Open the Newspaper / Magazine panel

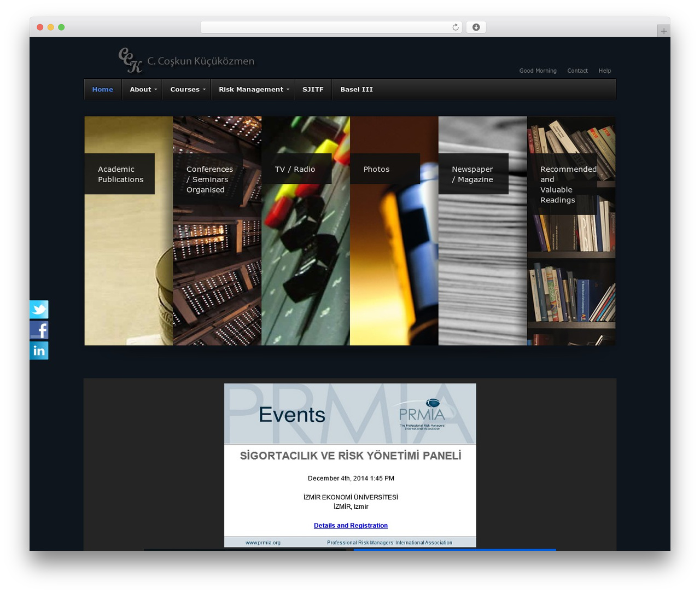(483, 231)
